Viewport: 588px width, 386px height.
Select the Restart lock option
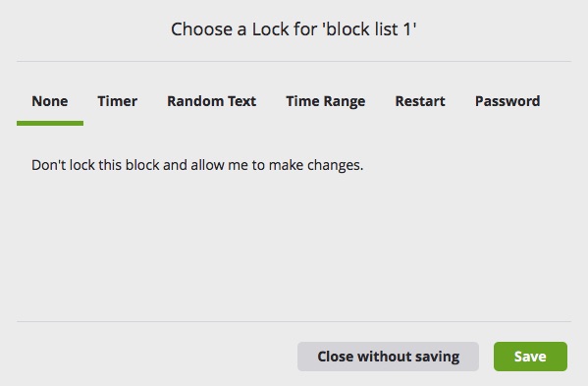click(420, 101)
